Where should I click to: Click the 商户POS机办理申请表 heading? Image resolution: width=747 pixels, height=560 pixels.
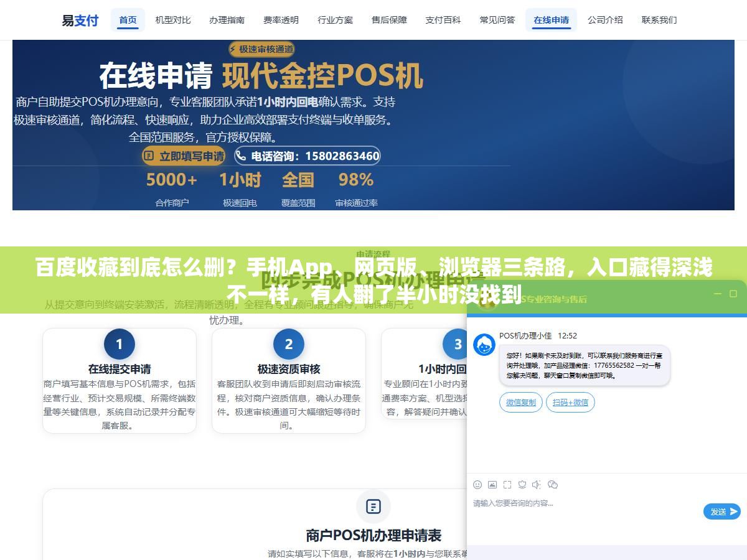pyautogui.click(x=374, y=535)
